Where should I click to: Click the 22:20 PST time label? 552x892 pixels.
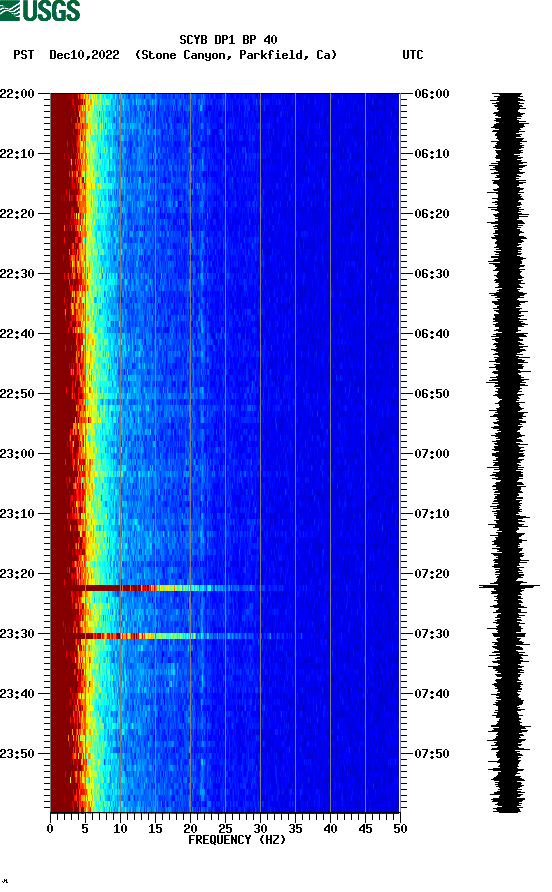coord(17,214)
